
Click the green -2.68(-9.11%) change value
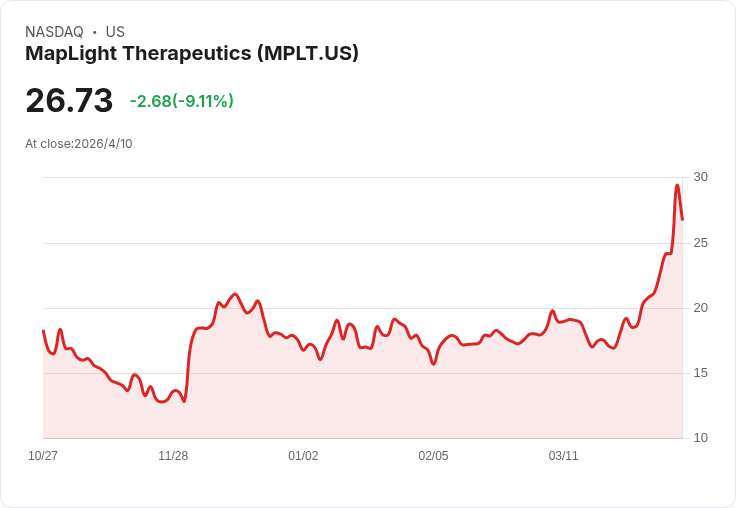tap(182, 101)
